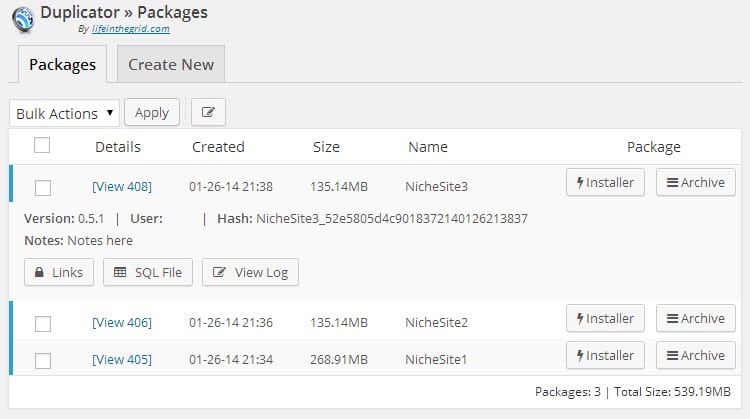
Task: Open the SQL File for NicheSite3
Action: (148, 272)
